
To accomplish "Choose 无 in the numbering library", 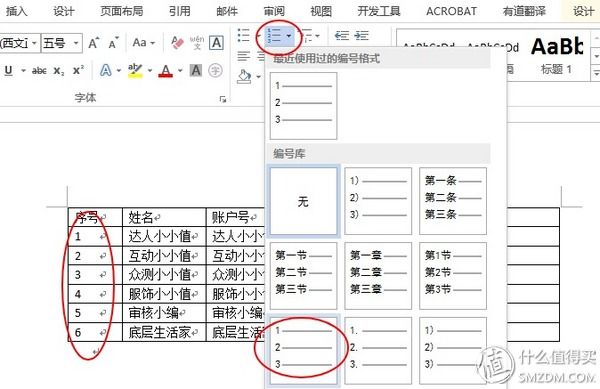I will click(x=303, y=201).
